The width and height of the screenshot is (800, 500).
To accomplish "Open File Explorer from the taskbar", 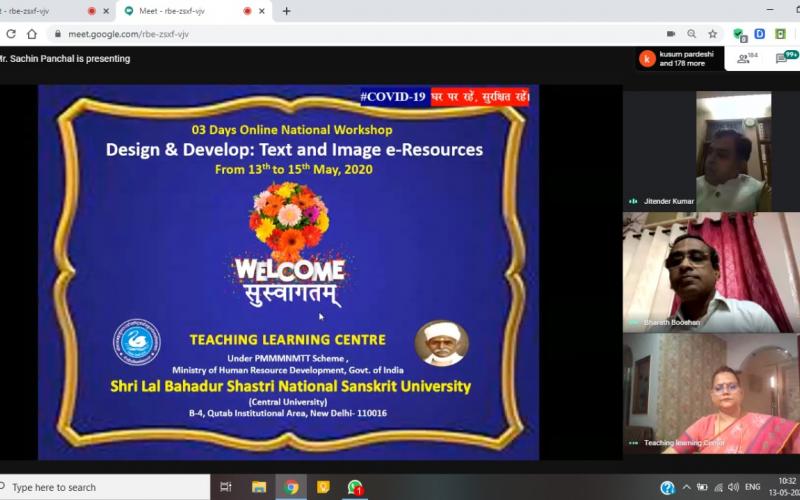I will (259, 487).
